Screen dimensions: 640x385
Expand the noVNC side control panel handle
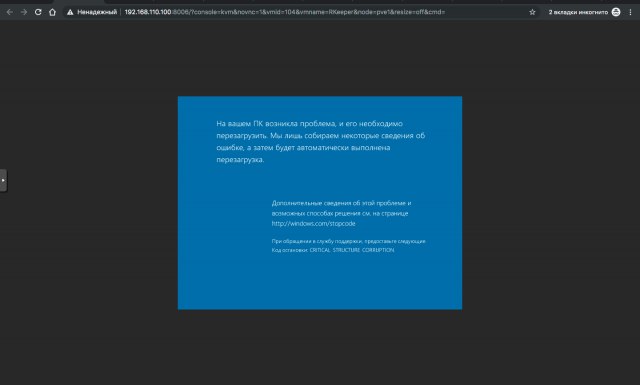point(3,180)
